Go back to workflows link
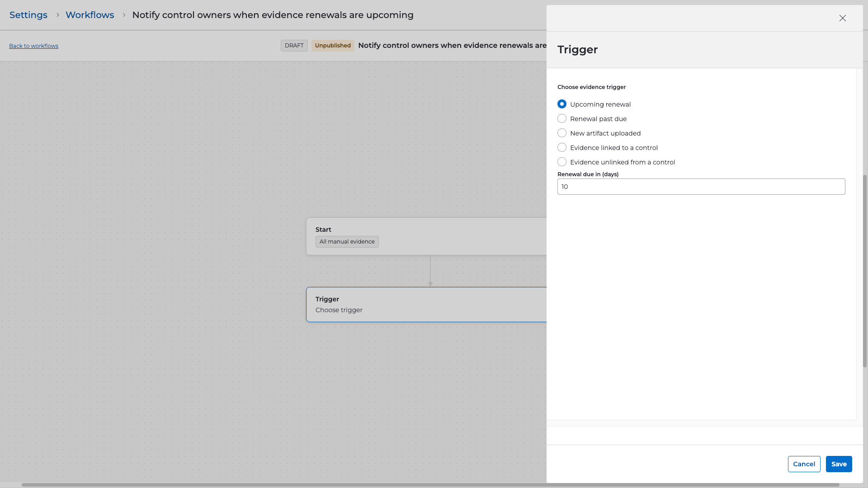 click(x=33, y=46)
